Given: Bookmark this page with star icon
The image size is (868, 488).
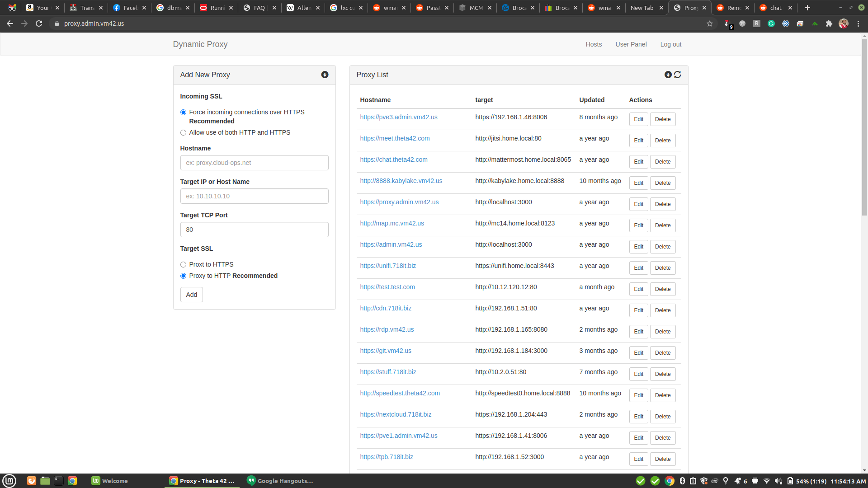Looking at the screenshot, I should tap(710, 23).
